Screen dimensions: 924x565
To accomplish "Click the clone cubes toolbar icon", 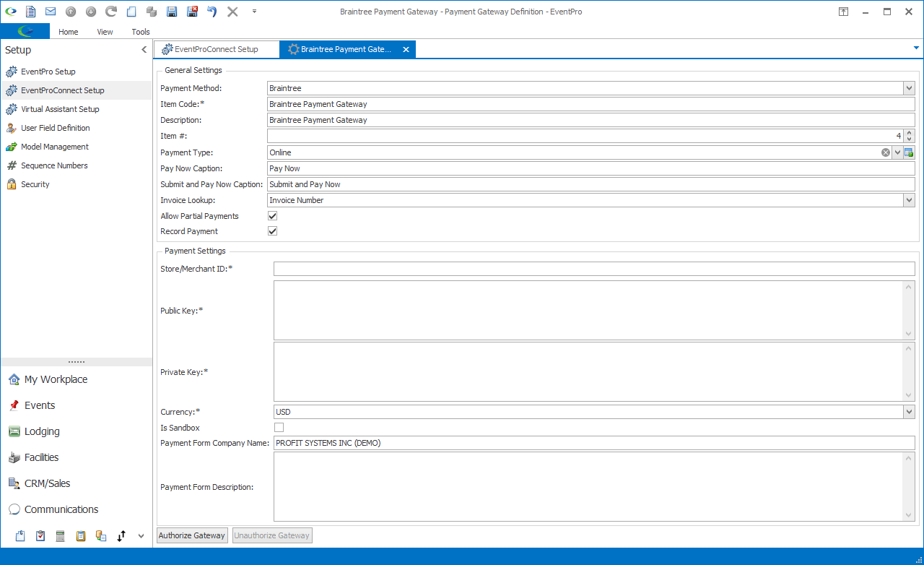I will pyautogui.click(x=152, y=12).
